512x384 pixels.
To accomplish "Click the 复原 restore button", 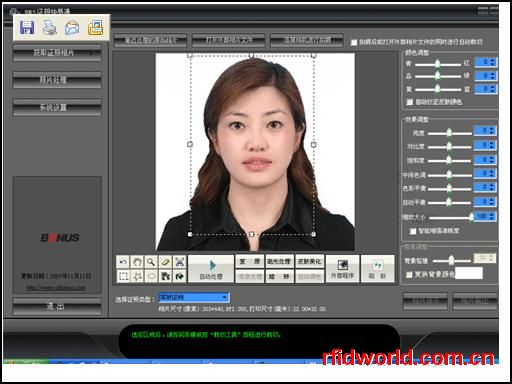I will pyautogui.click(x=250, y=262).
